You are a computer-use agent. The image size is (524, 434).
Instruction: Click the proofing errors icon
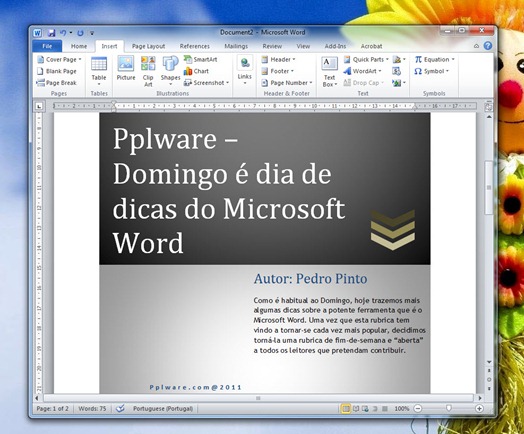[x=120, y=409]
